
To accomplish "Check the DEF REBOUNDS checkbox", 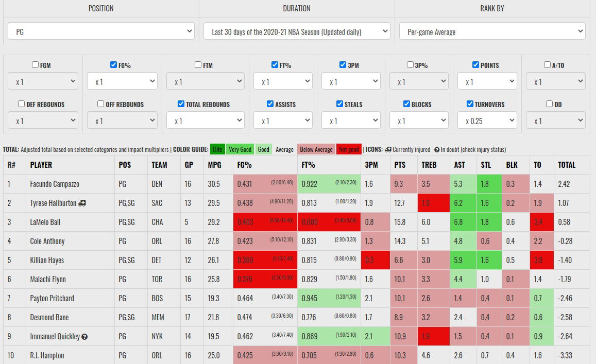I will pos(21,103).
